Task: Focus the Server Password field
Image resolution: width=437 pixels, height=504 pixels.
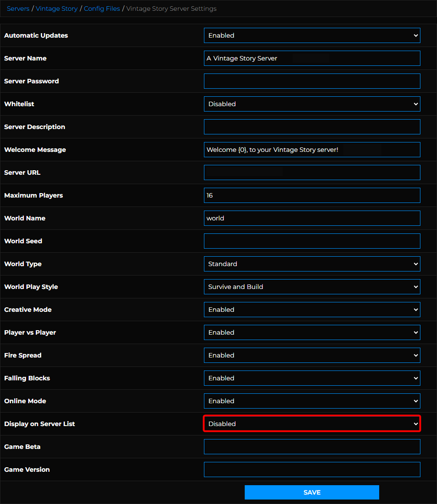Action: pyautogui.click(x=312, y=81)
